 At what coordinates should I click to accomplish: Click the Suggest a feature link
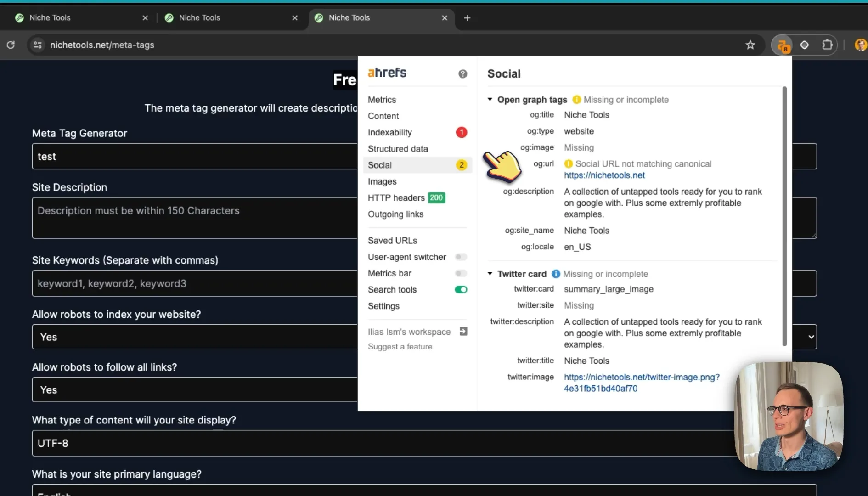(400, 347)
